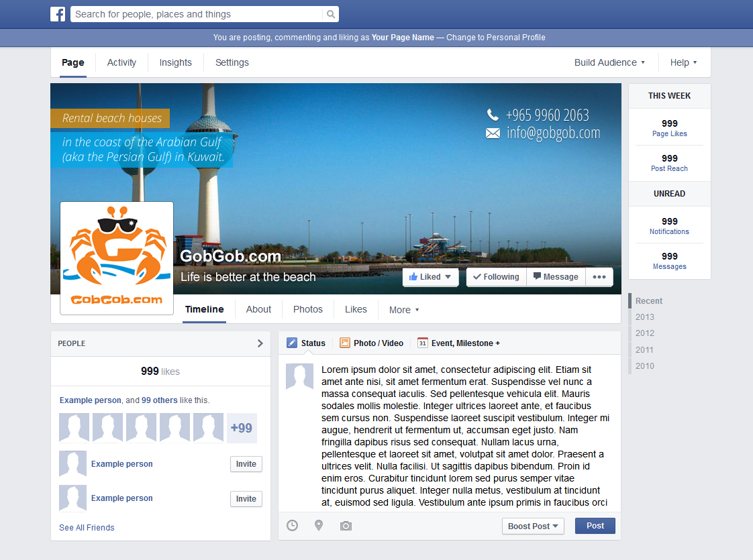Click the clock icon to backdate the post
Screen dimensions: 753x560
tap(292, 526)
